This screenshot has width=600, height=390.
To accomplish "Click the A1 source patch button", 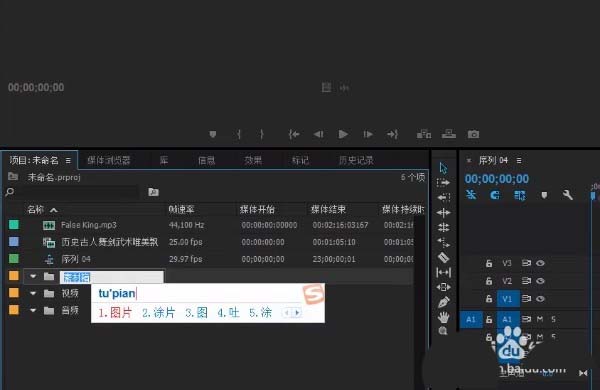I will tap(471, 320).
